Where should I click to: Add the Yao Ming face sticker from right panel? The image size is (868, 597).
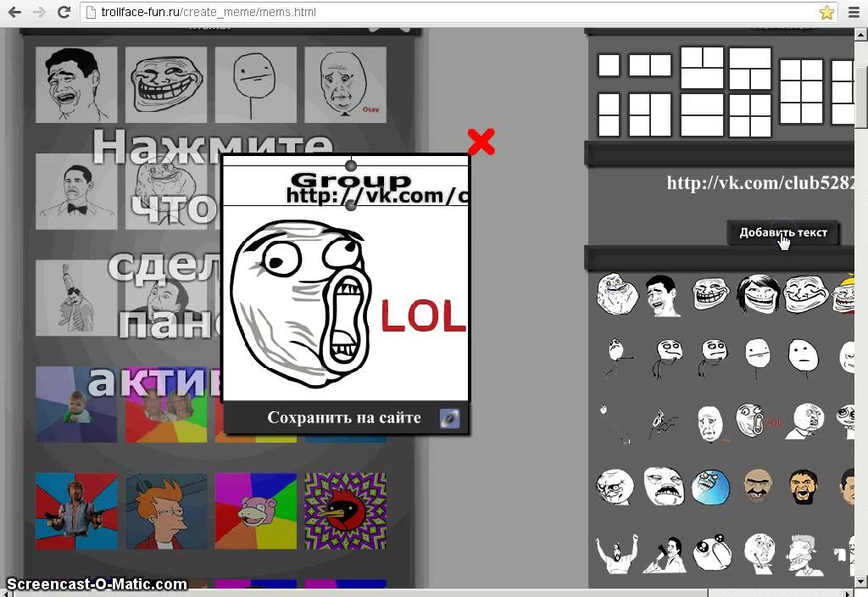click(x=663, y=296)
